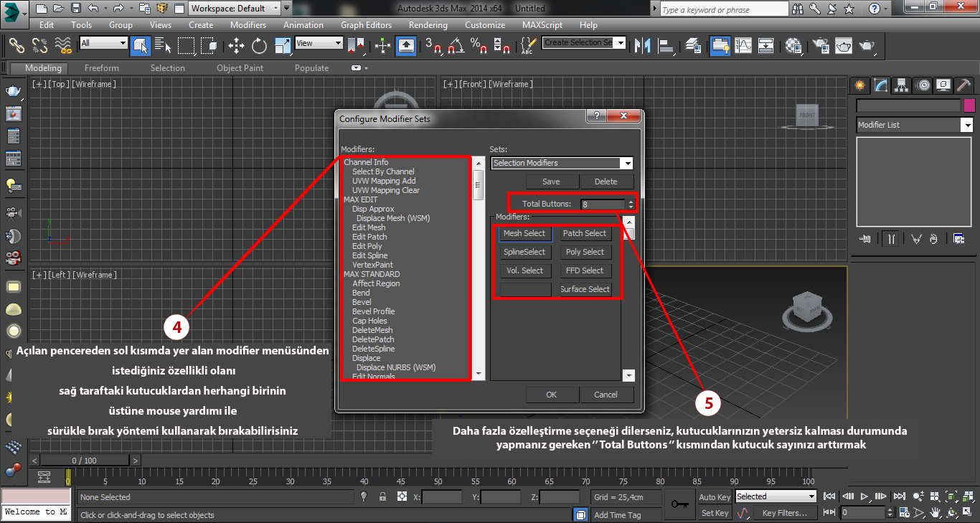Activate the Select Object tool
The width and height of the screenshot is (980, 523).
pos(140,45)
